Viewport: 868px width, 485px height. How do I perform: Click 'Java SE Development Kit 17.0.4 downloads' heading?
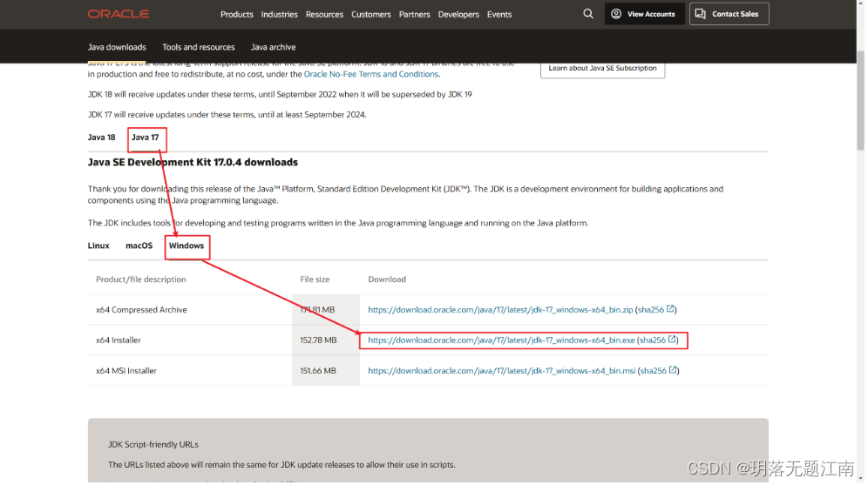(x=193, y=162)
